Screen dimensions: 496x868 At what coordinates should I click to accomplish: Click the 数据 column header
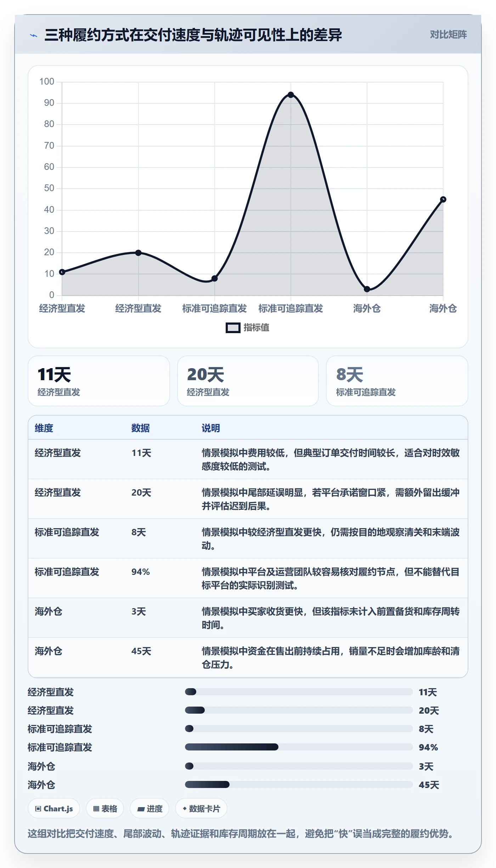pyautogui.click(x=141, y=428)
